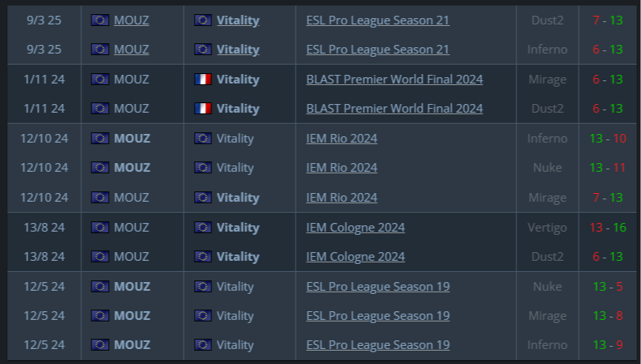Click the 13 - 5 Nuke score
The image size is (641, 364).
[x=607, y=286]
